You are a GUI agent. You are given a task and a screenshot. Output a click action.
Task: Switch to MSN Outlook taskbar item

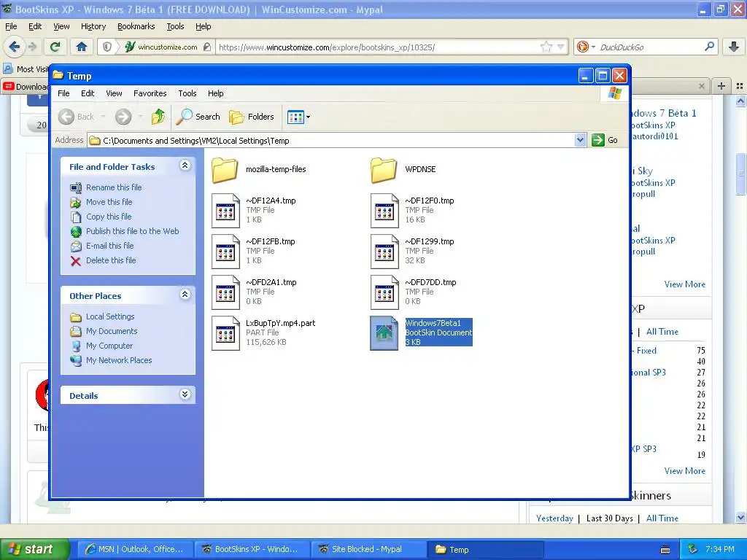click(x=135, y=549)
